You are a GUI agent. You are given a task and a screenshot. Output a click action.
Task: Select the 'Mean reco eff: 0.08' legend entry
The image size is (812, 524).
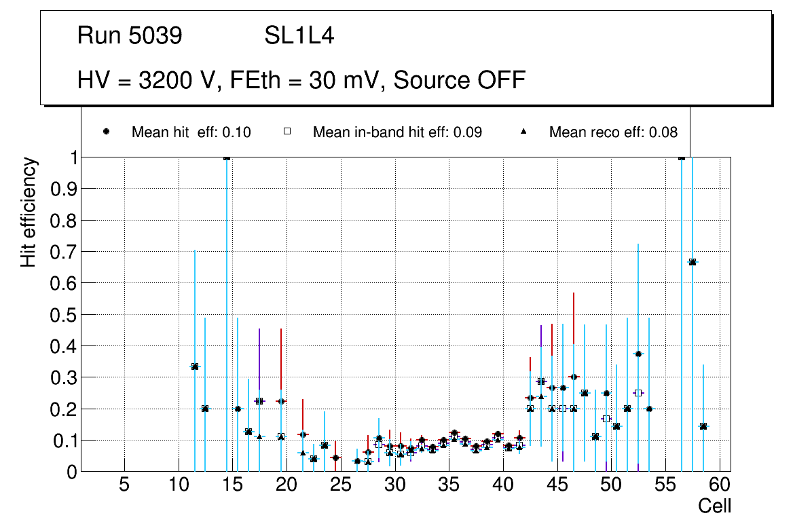(x=612, y=132)
